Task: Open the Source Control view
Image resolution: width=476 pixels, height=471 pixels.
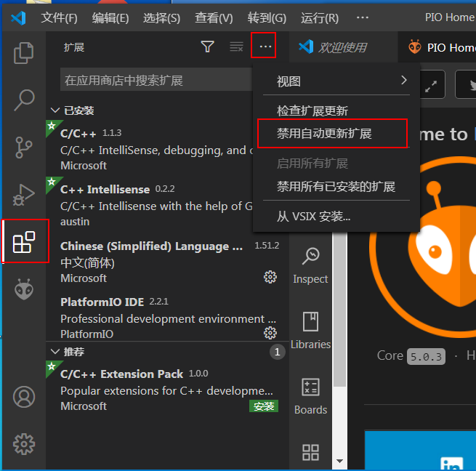Action: tap(24, 148)
